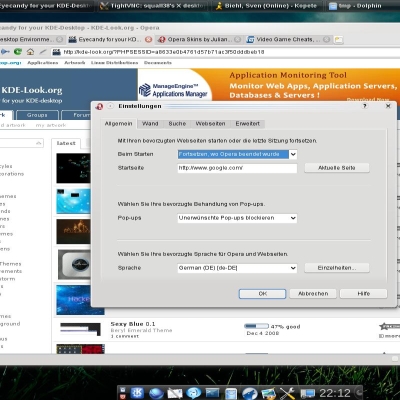Go to the Opera home page icon

(x=30, y=52)
